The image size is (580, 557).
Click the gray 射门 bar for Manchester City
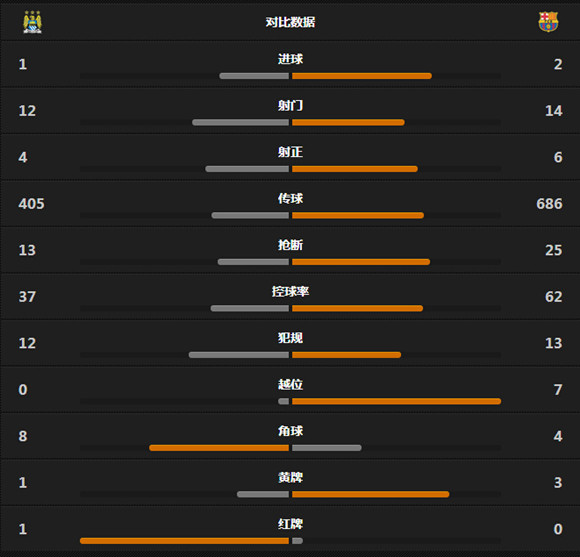(x=240, y=122)
